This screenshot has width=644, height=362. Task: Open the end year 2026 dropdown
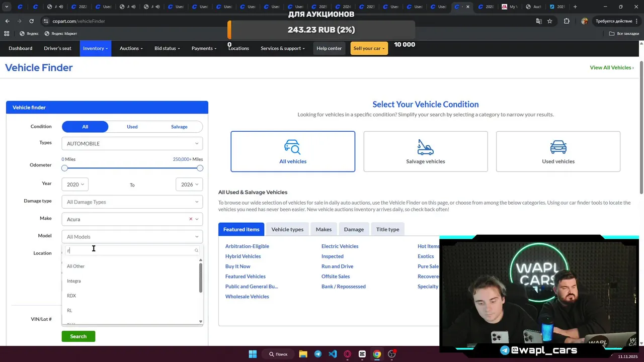point(189,185)
